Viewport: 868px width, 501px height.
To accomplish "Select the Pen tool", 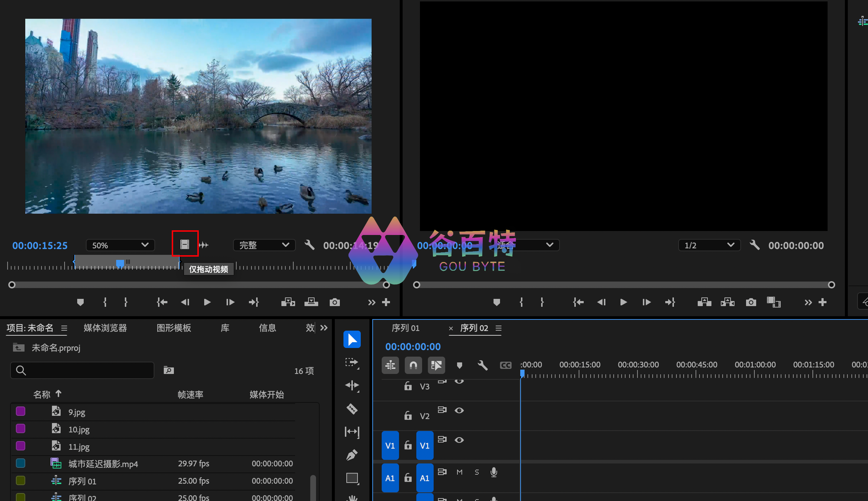I will [352, 455].
